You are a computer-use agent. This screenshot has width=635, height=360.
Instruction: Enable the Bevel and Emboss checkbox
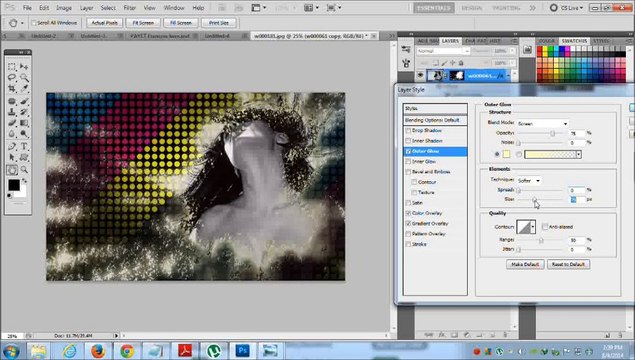(x=408, y=172)
